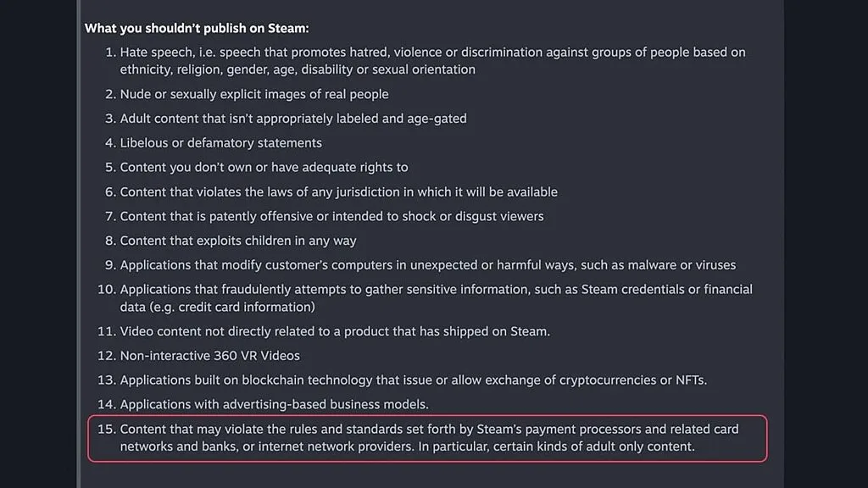Select the libelous or defamatory statements item
868x488 pixels.
click(220, 143)
